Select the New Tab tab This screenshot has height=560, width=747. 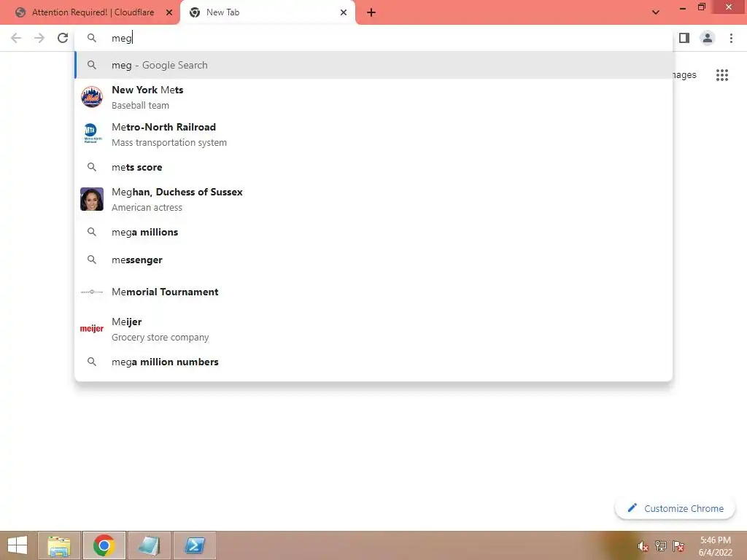(268, 12)
